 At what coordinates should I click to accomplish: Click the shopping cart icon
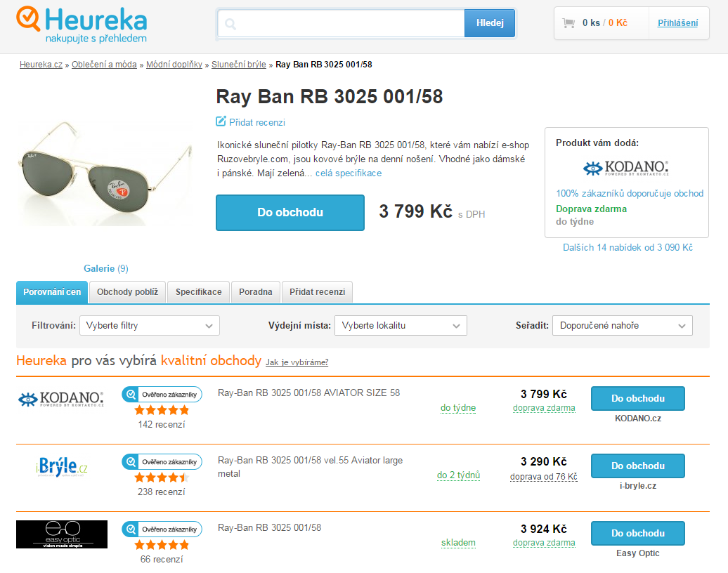[x=568, y=22]
